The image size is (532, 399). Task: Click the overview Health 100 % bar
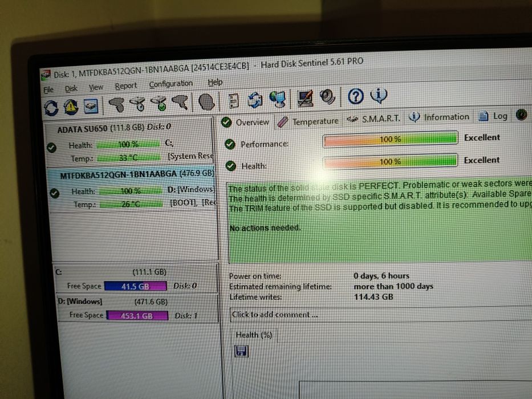tap(390, 161)
